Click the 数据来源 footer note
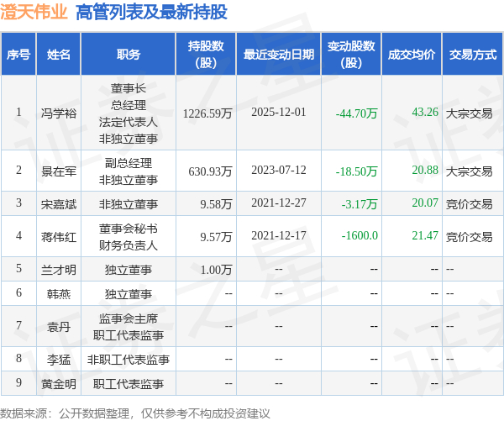This screenshot has width=504, height=421. [135, 413]
